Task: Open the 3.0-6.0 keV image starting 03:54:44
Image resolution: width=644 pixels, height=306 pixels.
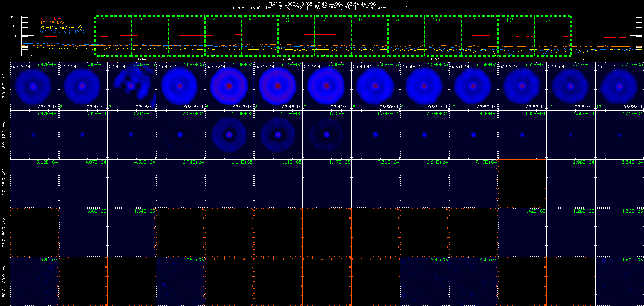Action: [x=620, y=86]
